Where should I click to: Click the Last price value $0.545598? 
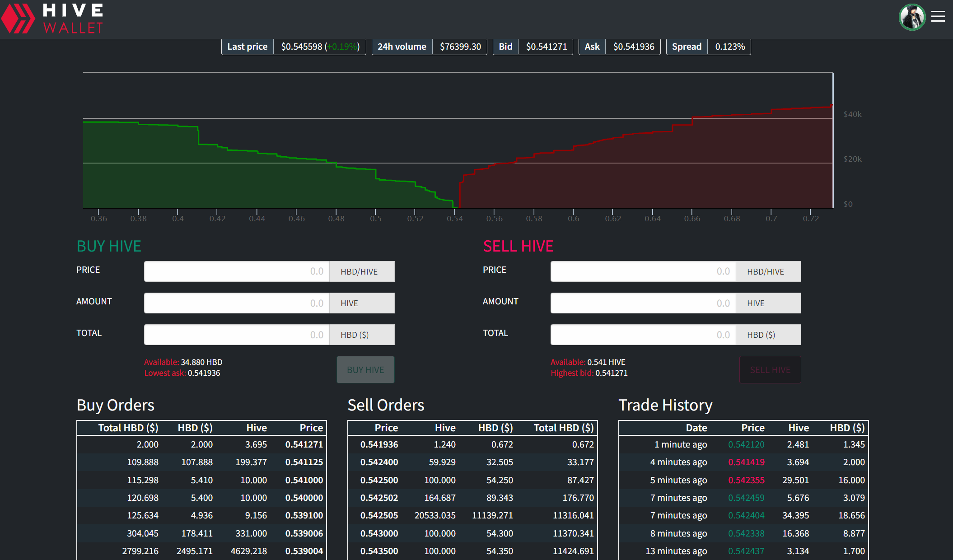point(302,47)
